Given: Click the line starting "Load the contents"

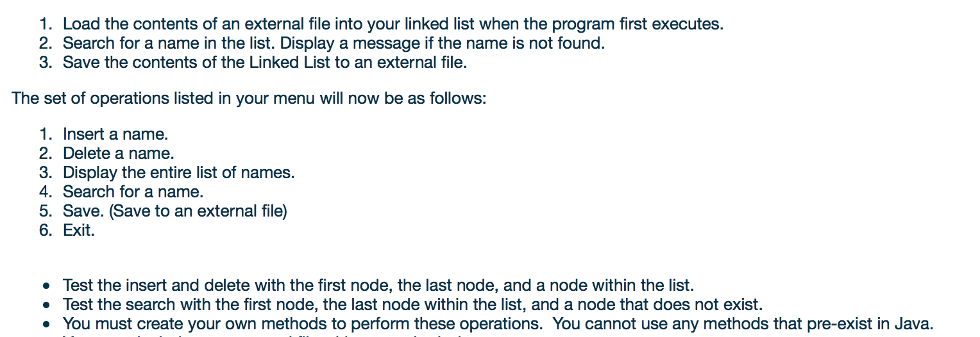Looking at the screenshot, I should tap(393, 25).
